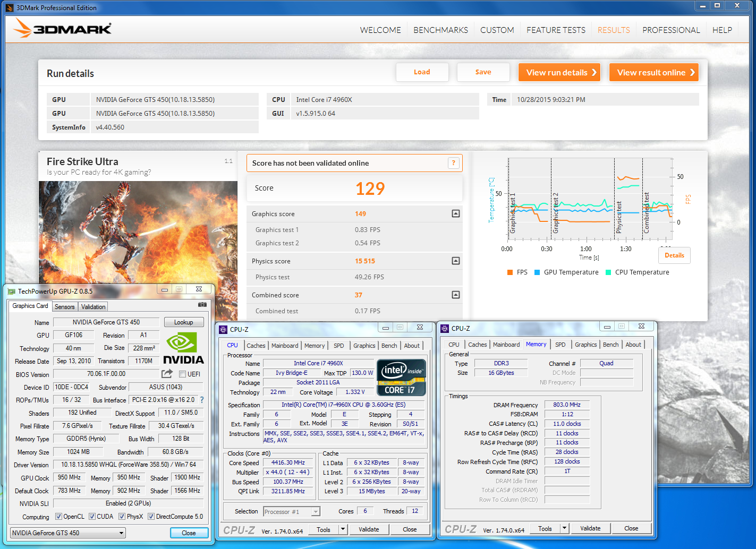The height and width of the screenshot is (549, 756).
Task: Toggle the DirectCompute 5.0 checkbox in GPU-Z
Action: [x=151, y=517]
